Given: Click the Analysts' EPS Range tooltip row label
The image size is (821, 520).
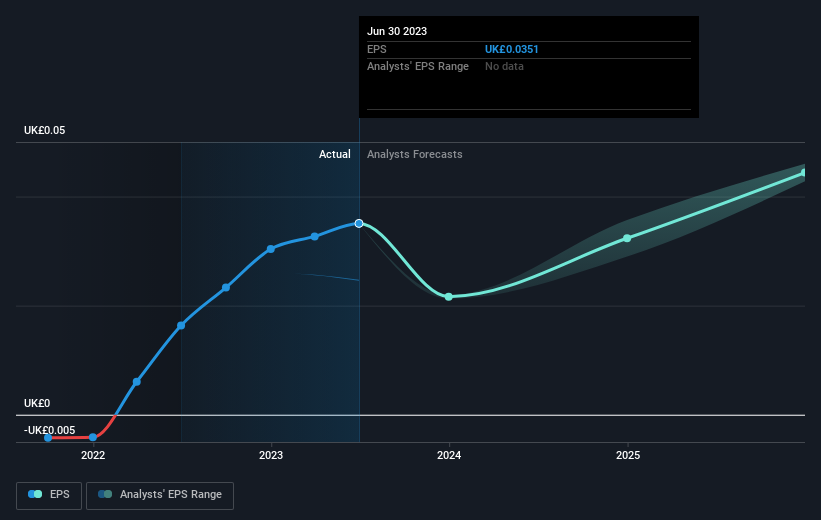Looking at the screenshot, I should pyautogui.click(x=418, y=67).
